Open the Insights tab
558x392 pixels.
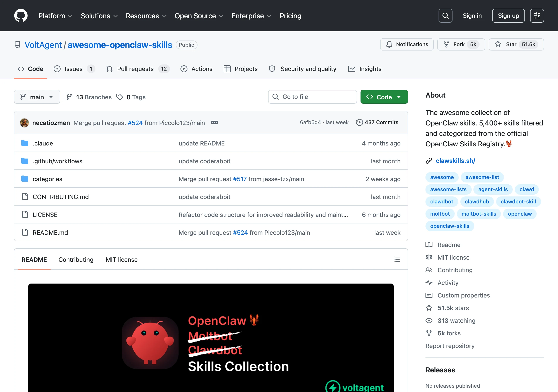(x=364, y=69)
